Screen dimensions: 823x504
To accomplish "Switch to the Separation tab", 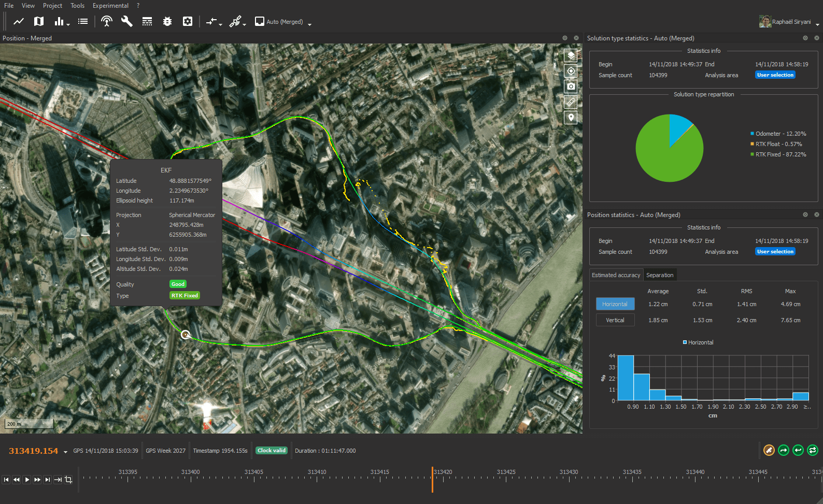I will pyautogui.click(x=660, y=275).
